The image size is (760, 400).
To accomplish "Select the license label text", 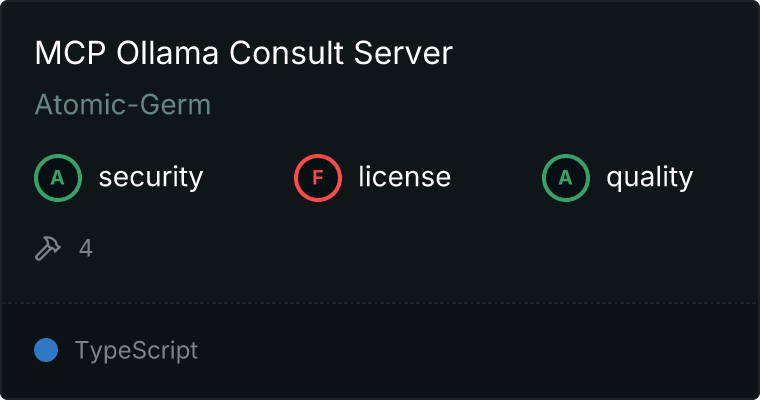I will tap(404, 178).
